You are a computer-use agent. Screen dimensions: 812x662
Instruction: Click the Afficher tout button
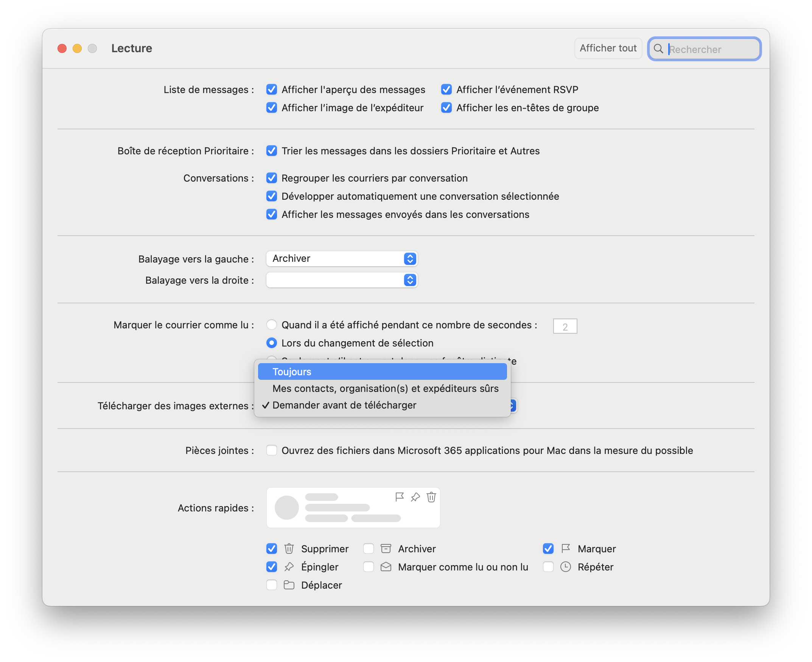(608, 48)
